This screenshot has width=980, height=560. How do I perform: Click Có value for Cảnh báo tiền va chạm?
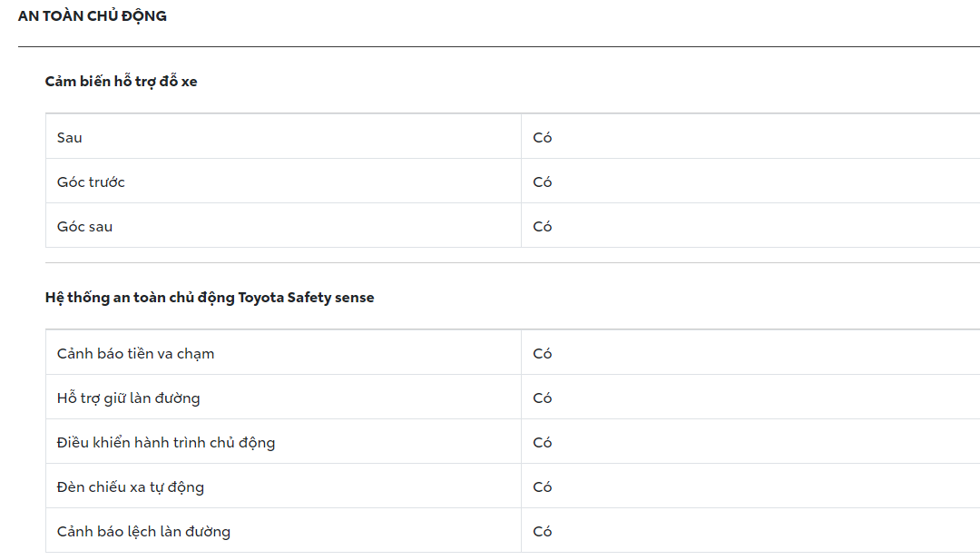point(543,354)
